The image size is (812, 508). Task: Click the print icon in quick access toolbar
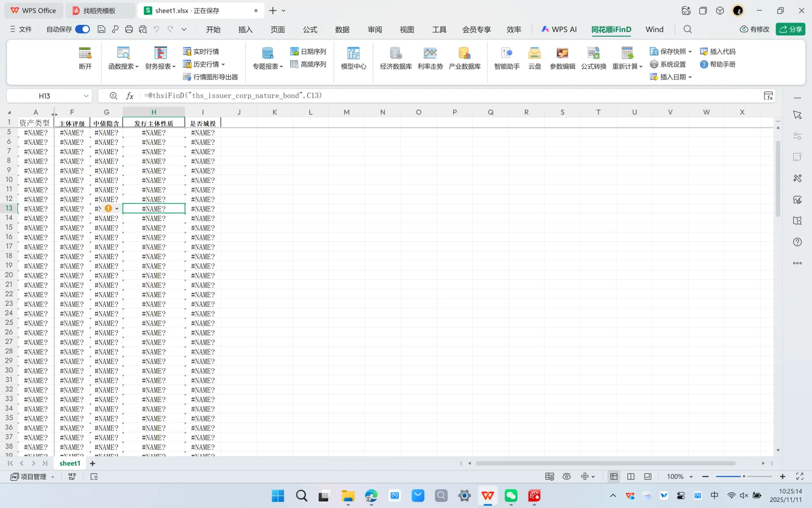click(129, 29)
